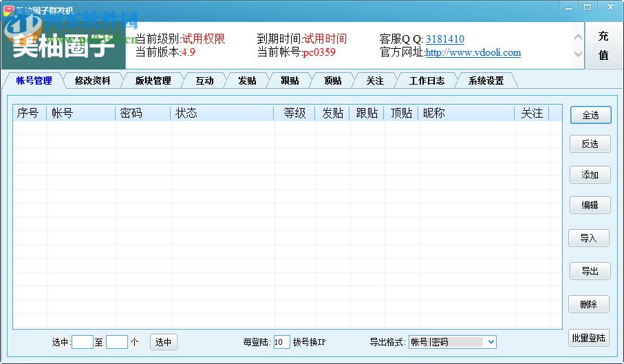
Task: Select the 关注 tab
Action: (375, 81)
